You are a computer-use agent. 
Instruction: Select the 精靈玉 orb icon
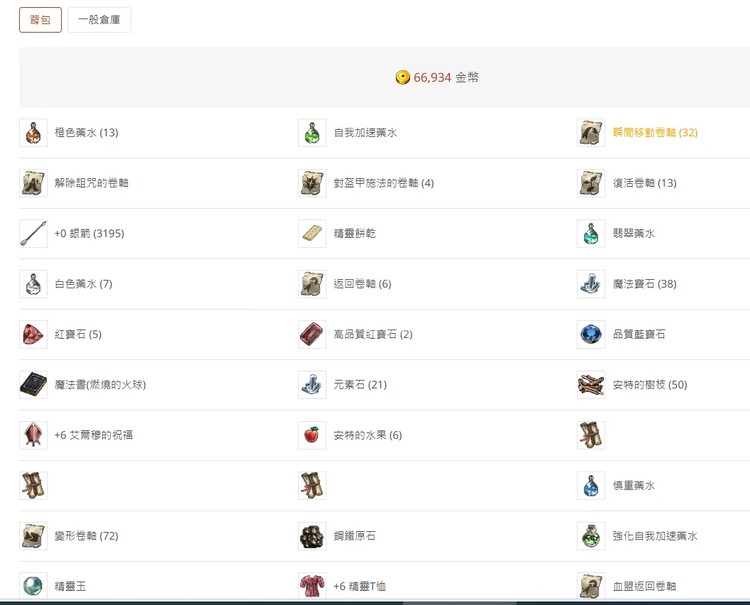pos(33,586)
